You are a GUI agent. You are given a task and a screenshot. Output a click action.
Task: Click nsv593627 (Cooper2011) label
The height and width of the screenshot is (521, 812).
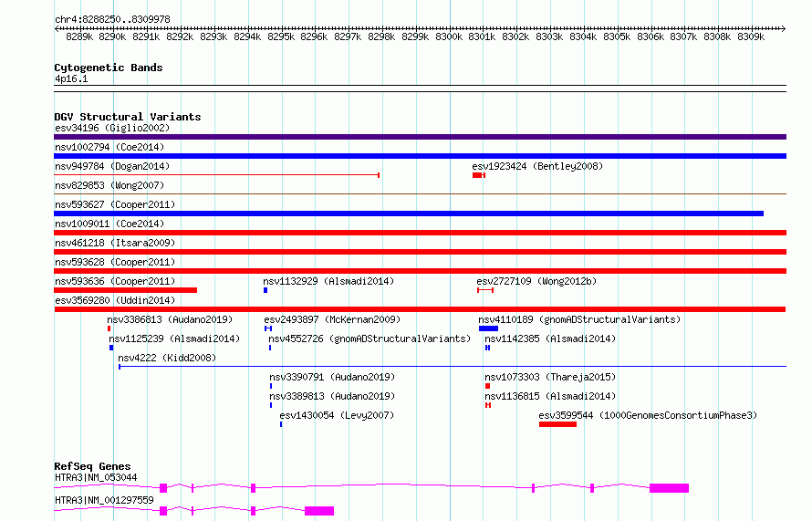[115, 204]
